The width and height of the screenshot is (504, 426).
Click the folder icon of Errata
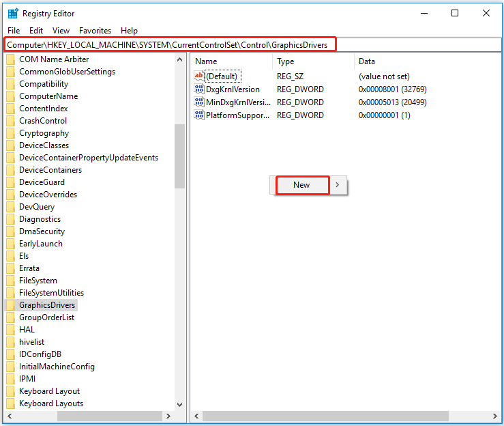pos(11,268)
